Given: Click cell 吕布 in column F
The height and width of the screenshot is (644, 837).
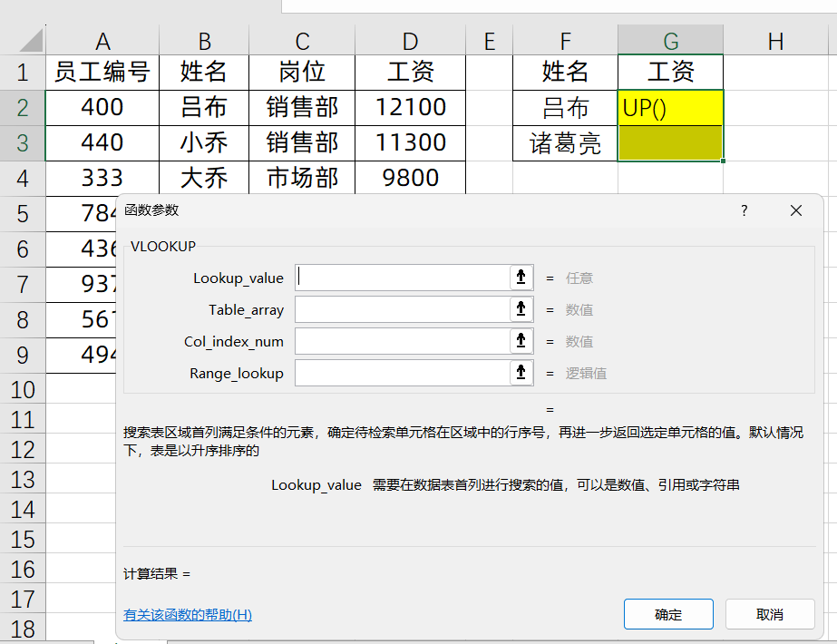Looking at the screenshot, I should (565, 108).
